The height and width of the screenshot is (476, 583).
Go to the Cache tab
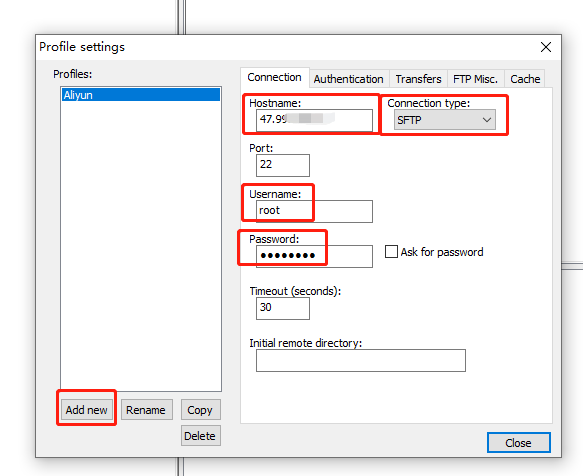point(525,79)
